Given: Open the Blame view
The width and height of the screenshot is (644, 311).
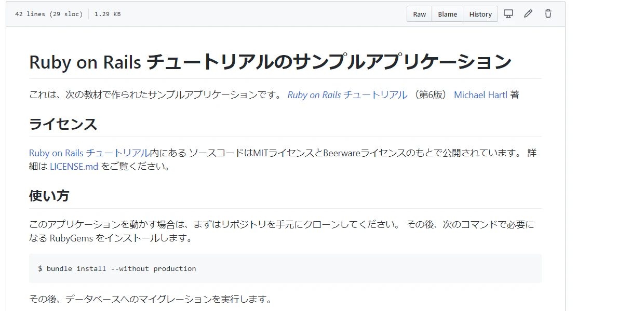Looking at the screenshot, I should [447, 14].
